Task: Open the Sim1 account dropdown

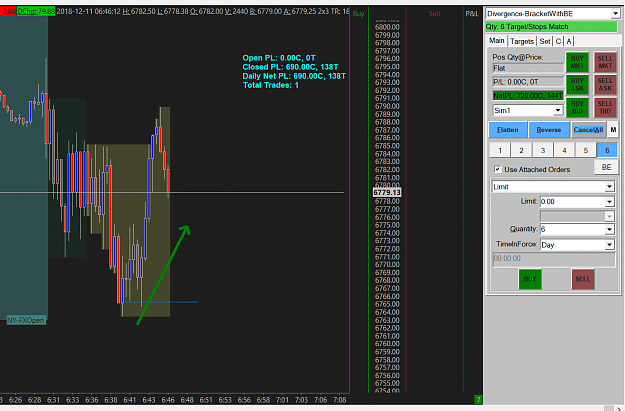Action: point(558,110)
